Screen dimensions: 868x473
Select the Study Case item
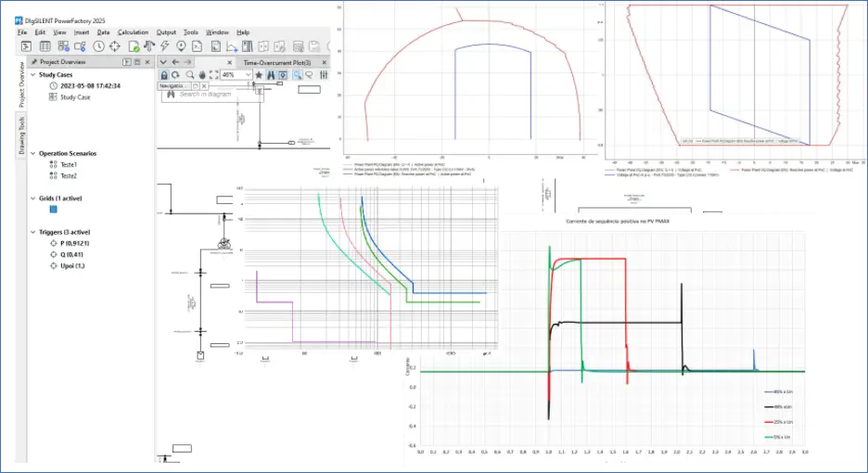click(x=70, y=97)
